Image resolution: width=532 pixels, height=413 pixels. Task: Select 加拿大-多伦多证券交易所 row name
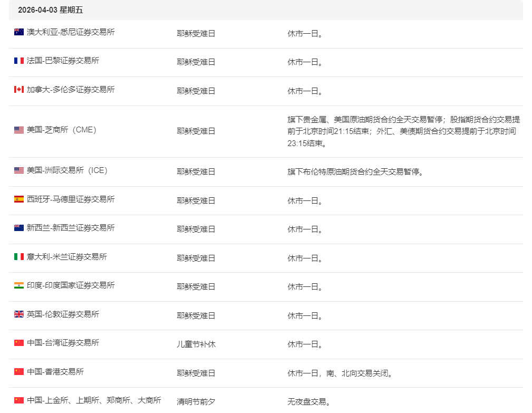click(71, 89)
